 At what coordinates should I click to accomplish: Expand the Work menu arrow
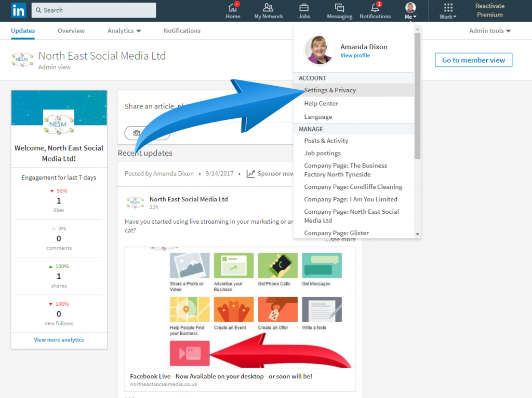click(455, 17)
